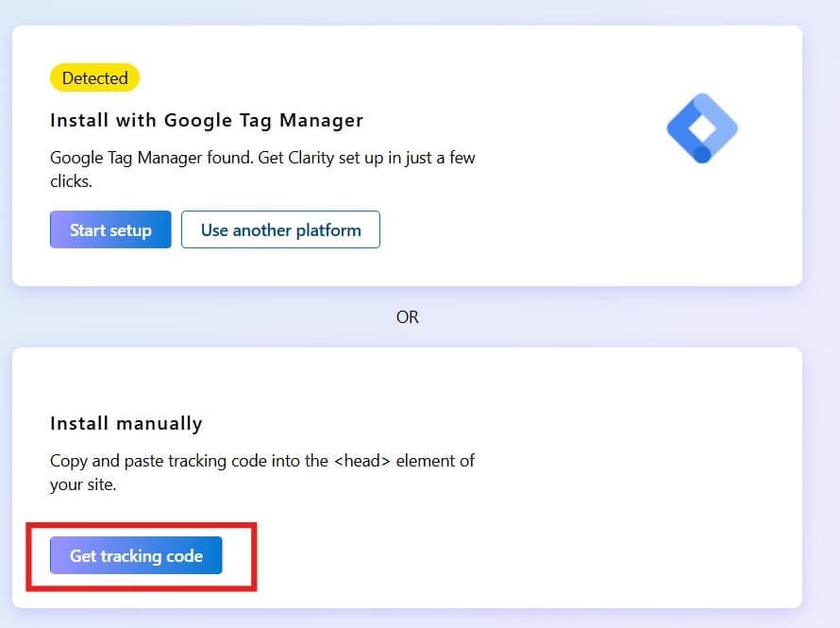Image resolution: width=840 pixels, height=628 pixels.
Task: Click the red-highlighted Get tracking code button
Action: pos(137,555)
